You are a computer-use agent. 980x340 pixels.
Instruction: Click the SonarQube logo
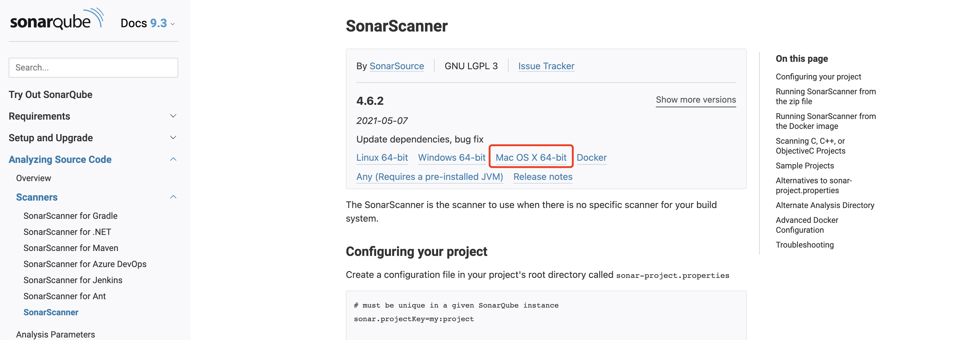point(56,21)
